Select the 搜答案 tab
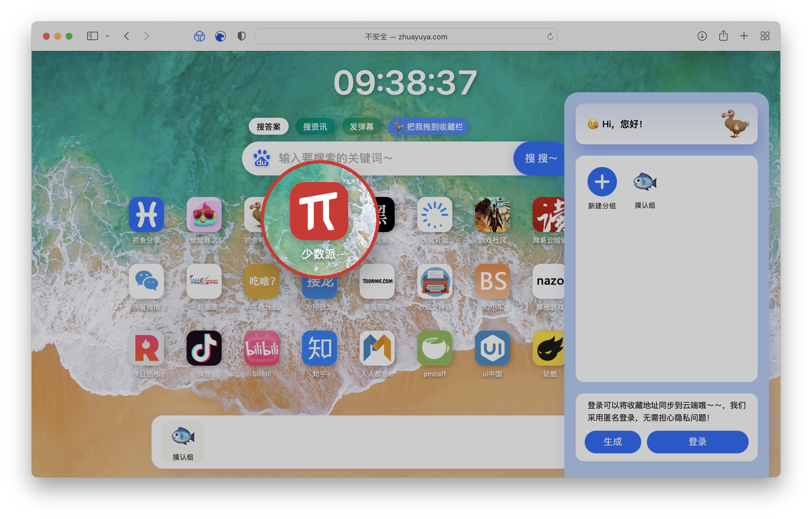Screen dimensions: 812x519 (268, 126)
